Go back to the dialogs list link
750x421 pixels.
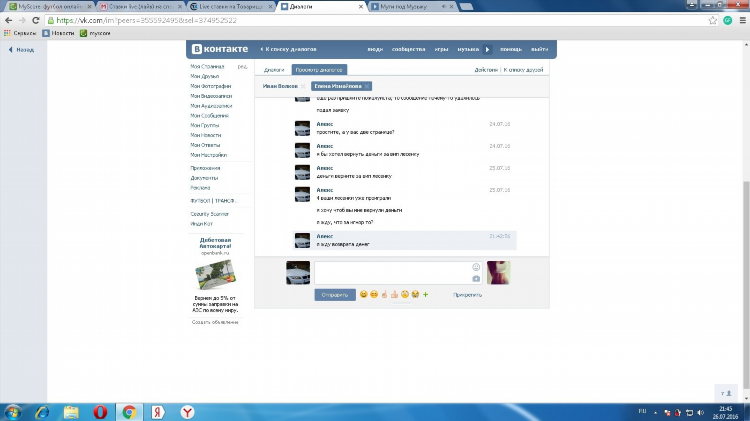[288, 49]
